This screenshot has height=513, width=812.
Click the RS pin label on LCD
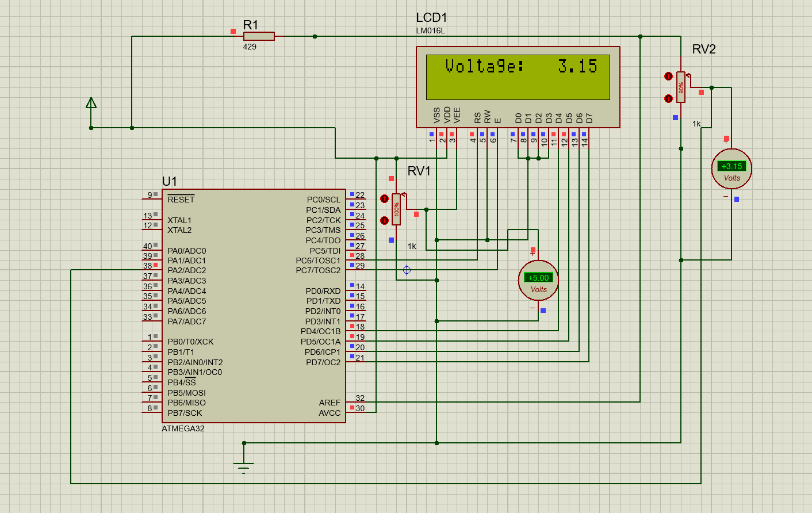[477, 118]
